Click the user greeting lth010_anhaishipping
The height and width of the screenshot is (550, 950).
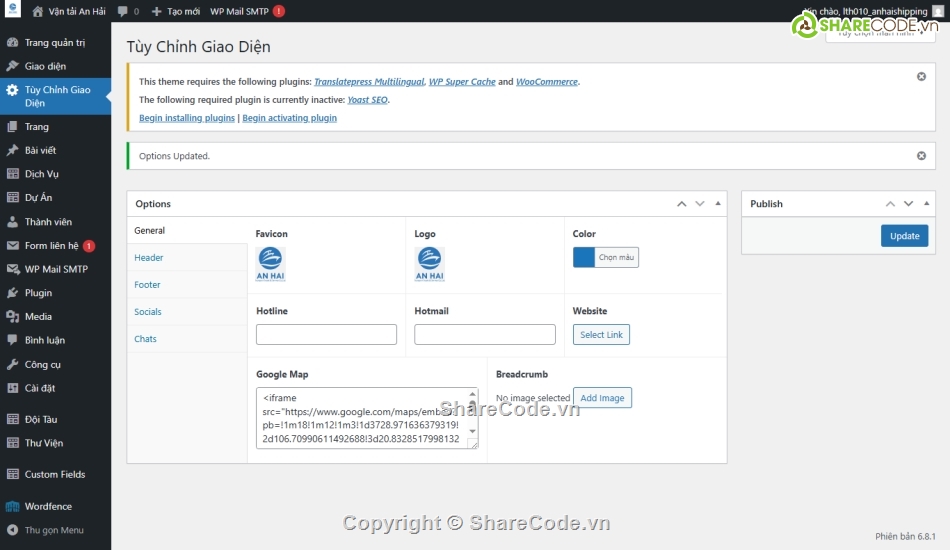point(865,12)
